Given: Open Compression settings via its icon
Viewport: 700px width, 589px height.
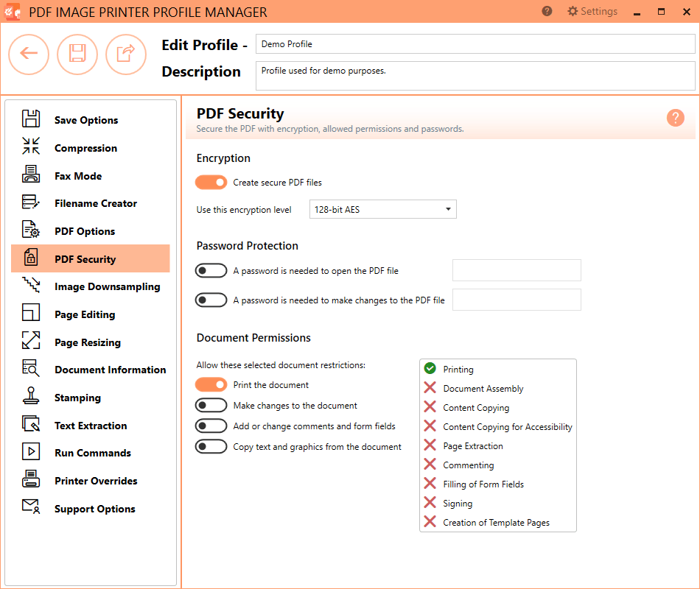Looking at the screenshot, I should (30, 147).
